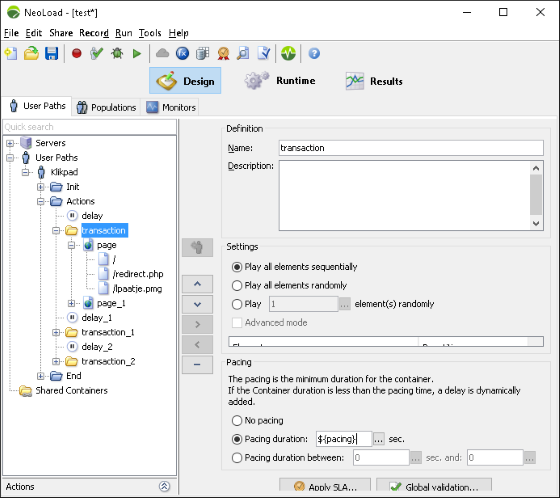Select the Shared Containers node
The height and width of the screenshot is (498, 560).
point(71,390)
